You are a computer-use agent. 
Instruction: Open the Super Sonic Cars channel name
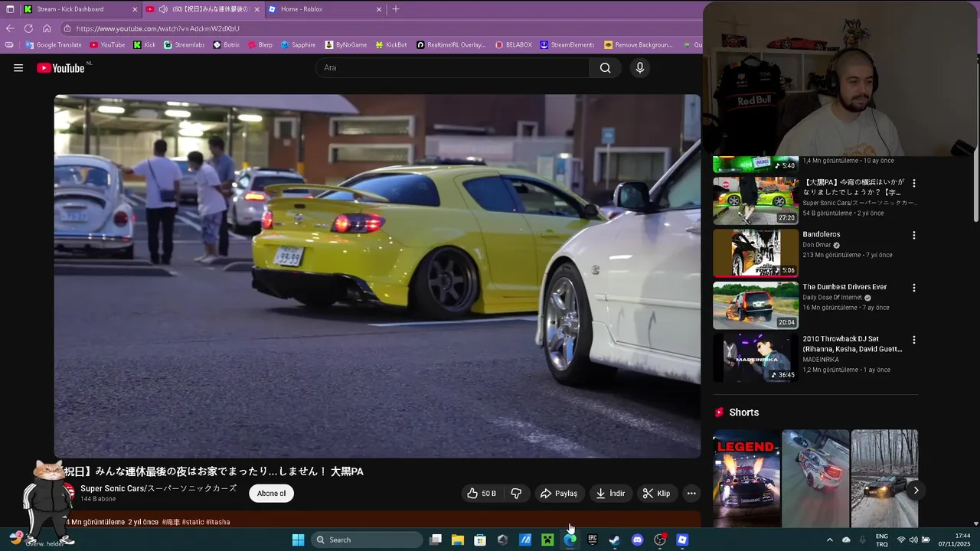[x=158, y=488]
